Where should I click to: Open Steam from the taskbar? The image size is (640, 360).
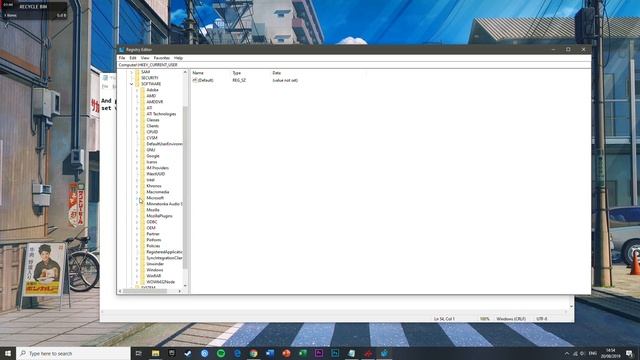188,353
